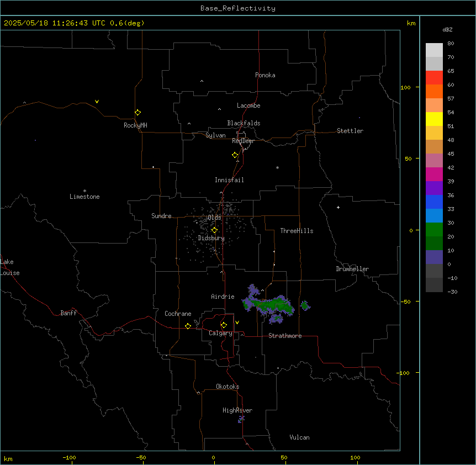This screenshot has height=465, width=476.
Task: Click the yellow station marker at Olds
Action: [214, 230]
